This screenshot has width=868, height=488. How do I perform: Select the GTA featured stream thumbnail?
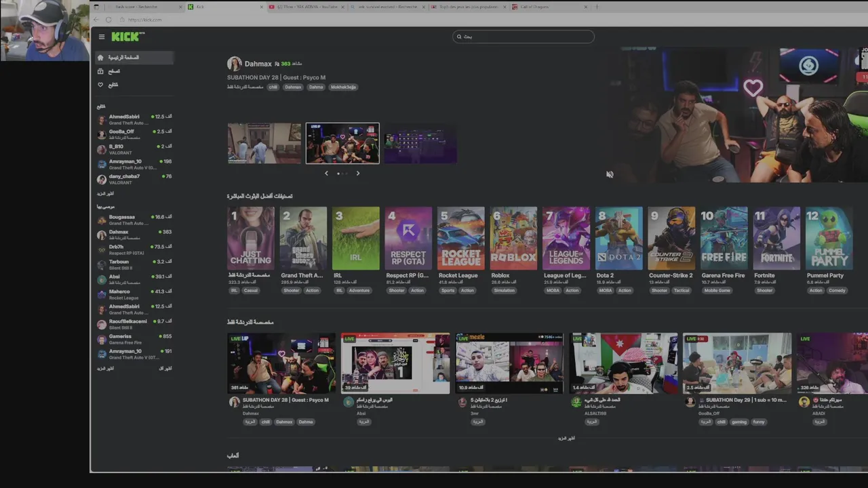pyautogui.click(x=264, y=143)
